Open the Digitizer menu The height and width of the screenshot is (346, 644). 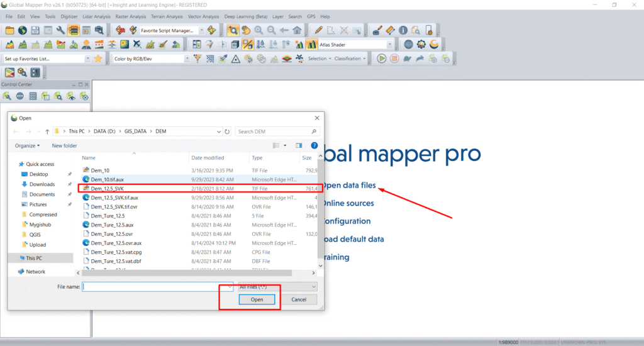coord(69,16)
